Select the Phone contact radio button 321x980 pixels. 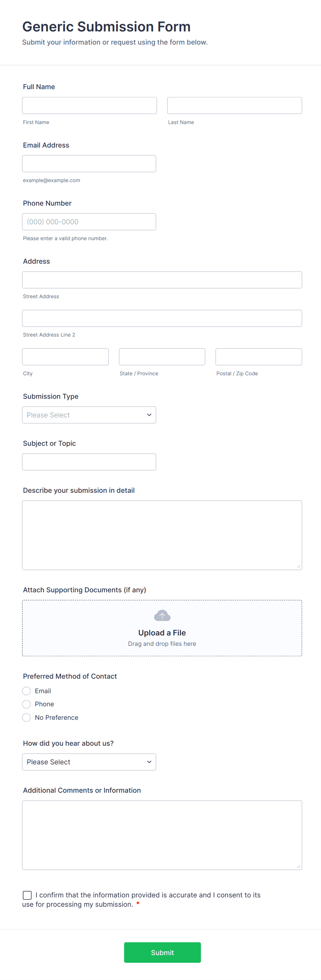pos(26,704)
